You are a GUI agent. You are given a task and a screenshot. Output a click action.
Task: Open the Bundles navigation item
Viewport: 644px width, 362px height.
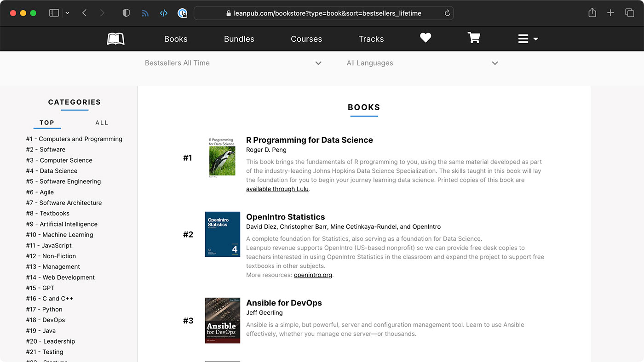point(239,39)
